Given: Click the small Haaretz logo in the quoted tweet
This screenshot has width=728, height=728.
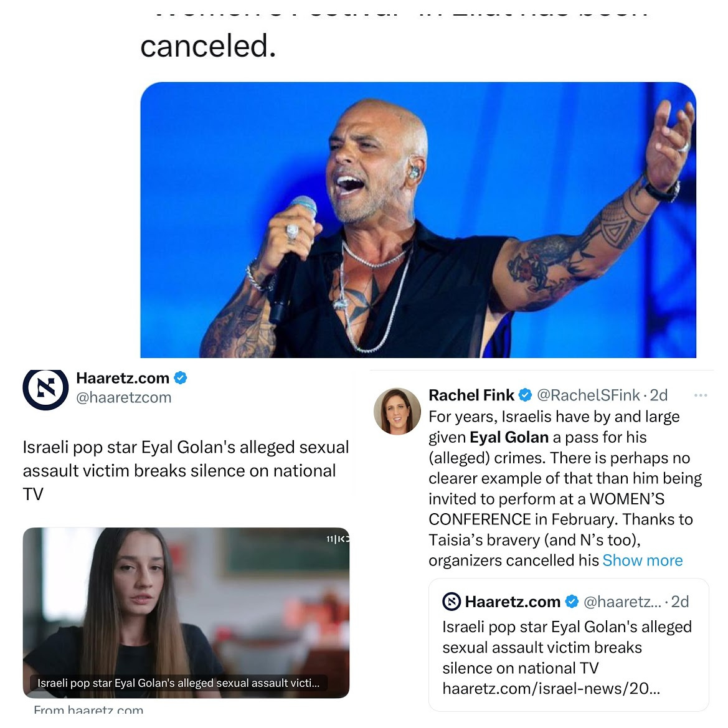Looking at the screenshot, I should [x=451, y=602].
